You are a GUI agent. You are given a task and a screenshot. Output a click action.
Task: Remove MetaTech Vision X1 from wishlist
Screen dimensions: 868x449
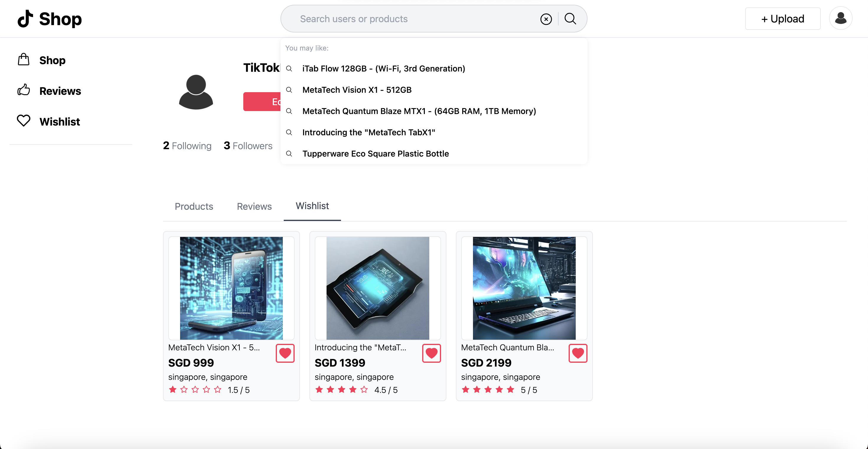tap(285, 353)
